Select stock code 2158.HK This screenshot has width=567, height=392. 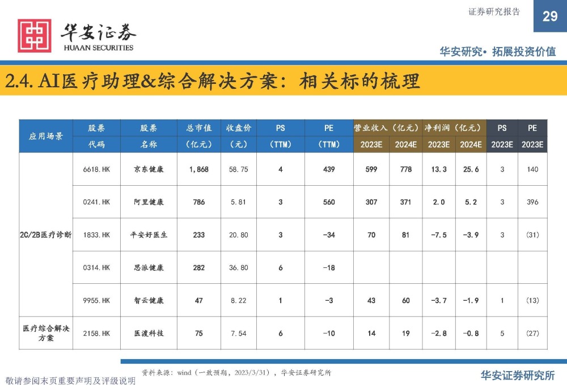96,334
